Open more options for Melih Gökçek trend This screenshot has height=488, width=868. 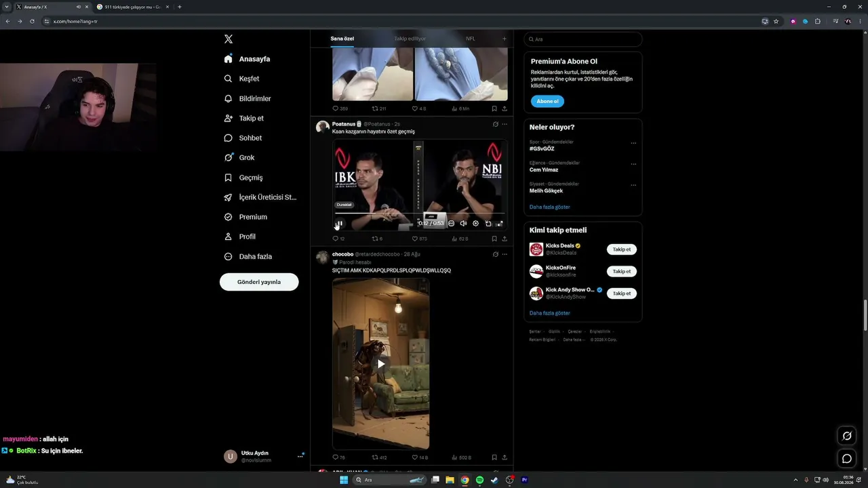click(633, 185)
